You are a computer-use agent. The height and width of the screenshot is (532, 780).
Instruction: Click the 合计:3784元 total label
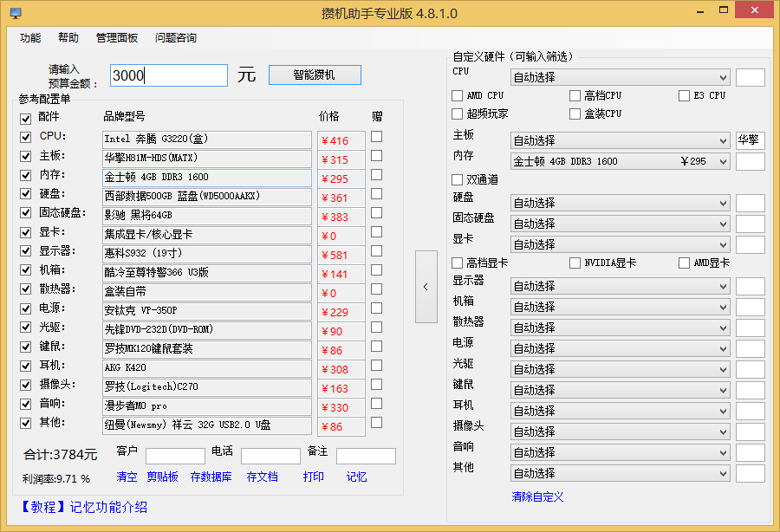[60, 454]
